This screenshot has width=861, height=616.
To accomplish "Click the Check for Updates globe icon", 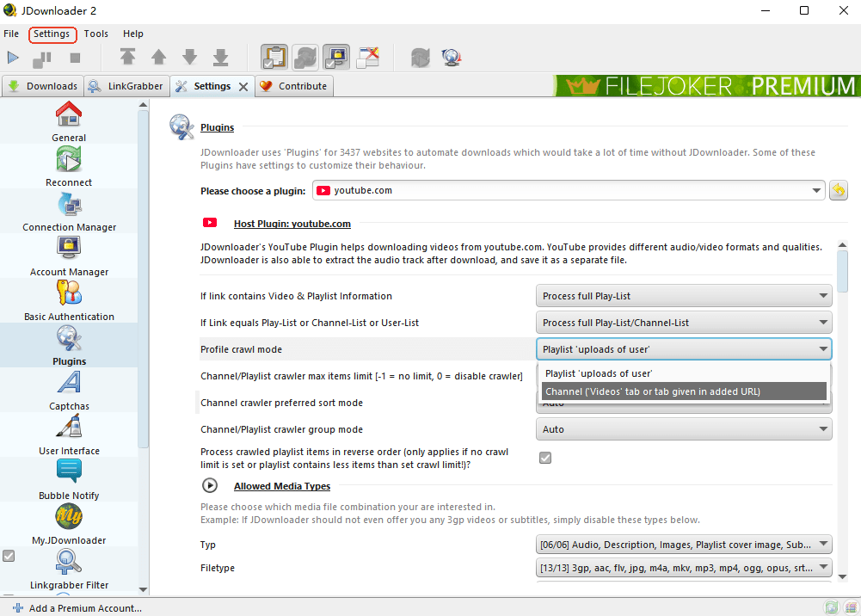I will pyautogui.click(x=452, y=58).
